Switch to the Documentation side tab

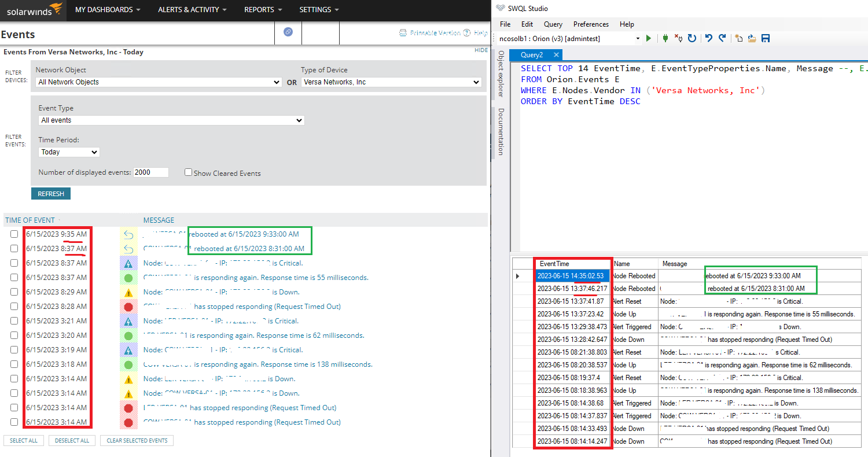tap(501, 131)
